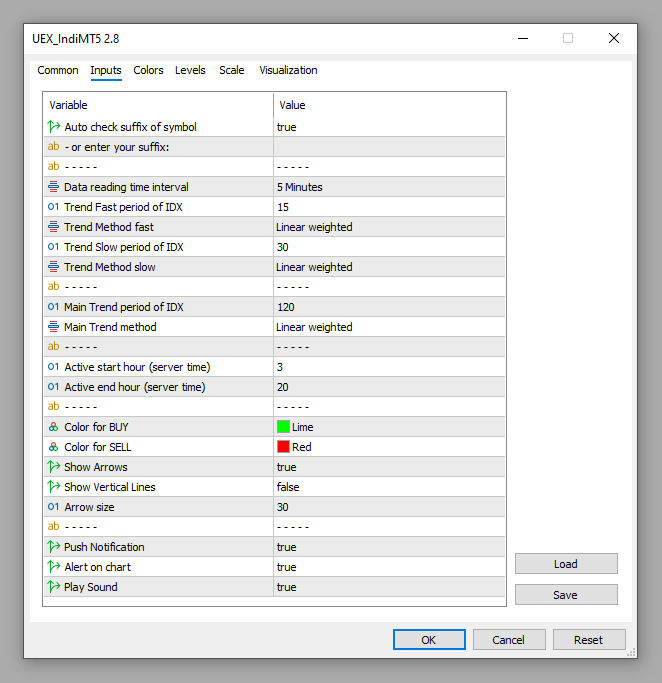Click the enum icon next to Data reading time interval
Screen dimensions: 662x683
[54, 187]
